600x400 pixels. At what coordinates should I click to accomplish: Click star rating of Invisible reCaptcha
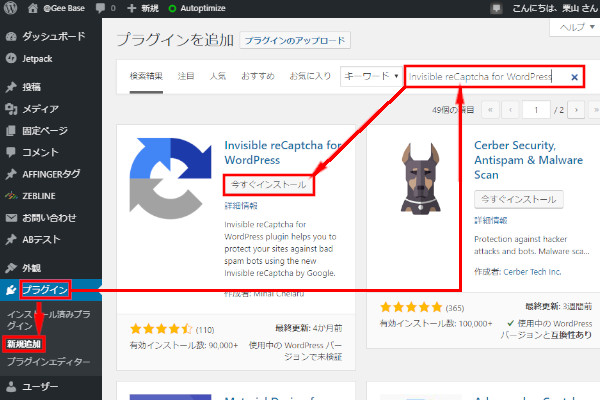pos(161,329)
